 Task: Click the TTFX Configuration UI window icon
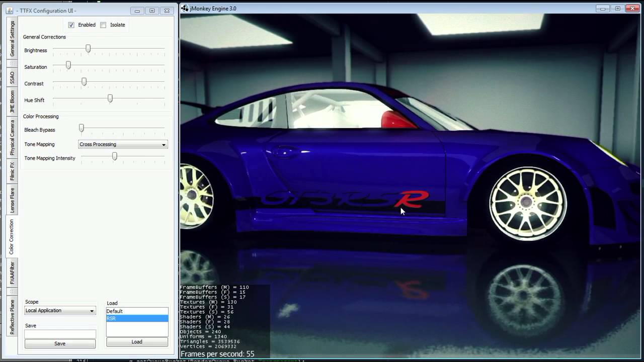[x=9, y=10]
